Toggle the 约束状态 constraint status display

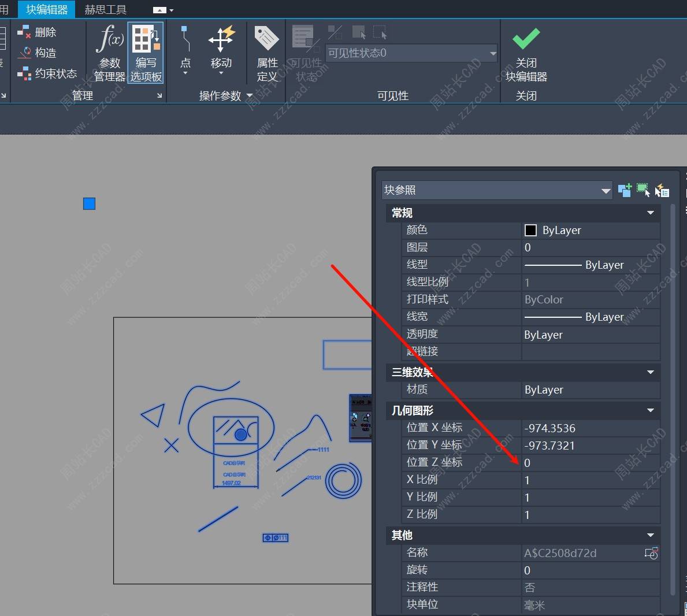(x=47, y=74)
